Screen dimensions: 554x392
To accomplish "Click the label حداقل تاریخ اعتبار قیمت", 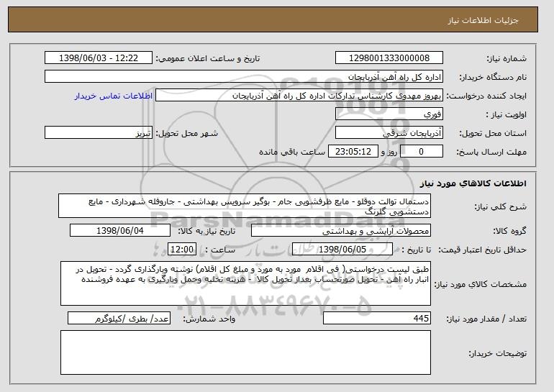I will pyautogui.click(x=483, y=250).
